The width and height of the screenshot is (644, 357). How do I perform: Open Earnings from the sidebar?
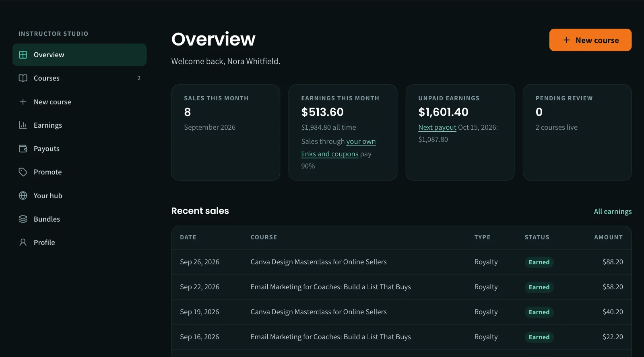pos(80,125)
